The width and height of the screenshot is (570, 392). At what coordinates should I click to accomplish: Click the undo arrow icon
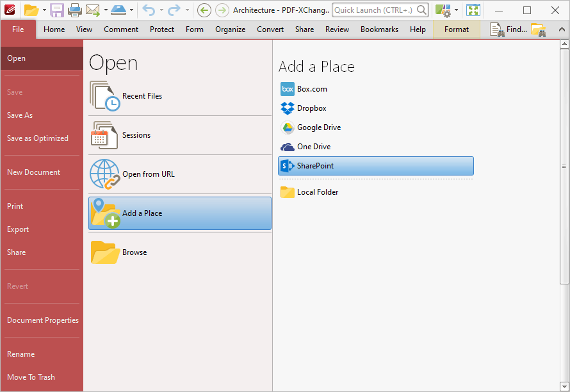click(x=149, y=10)
